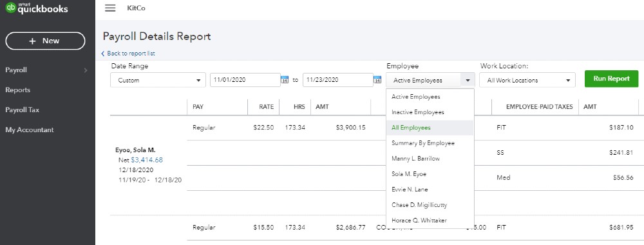Open the end date calendar picker icon
Screen dimensions: 644x245
[x=377, y=80]
